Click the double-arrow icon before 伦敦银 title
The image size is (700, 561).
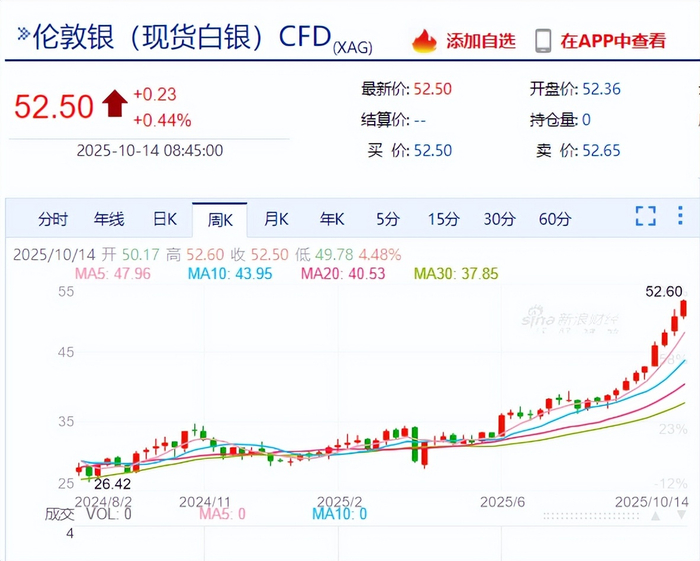[23, 33]
